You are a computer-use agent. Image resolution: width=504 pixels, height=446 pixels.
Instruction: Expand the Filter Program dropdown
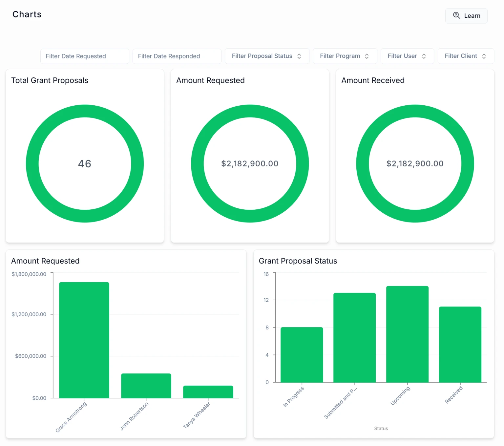[x=345, y=56]
